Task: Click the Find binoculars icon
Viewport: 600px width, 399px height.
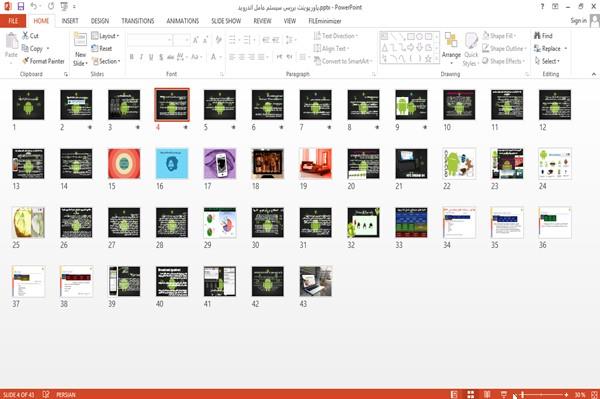Action: point(537,36)
